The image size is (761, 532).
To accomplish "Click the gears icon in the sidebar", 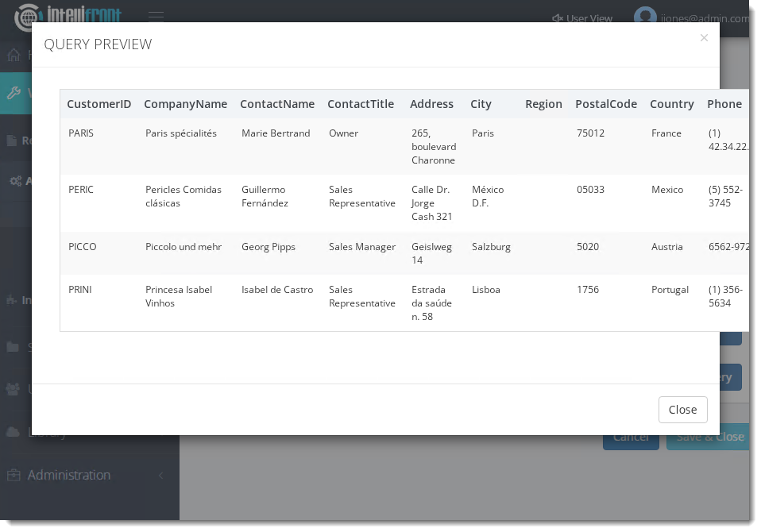I will click(x=15, y=181).
